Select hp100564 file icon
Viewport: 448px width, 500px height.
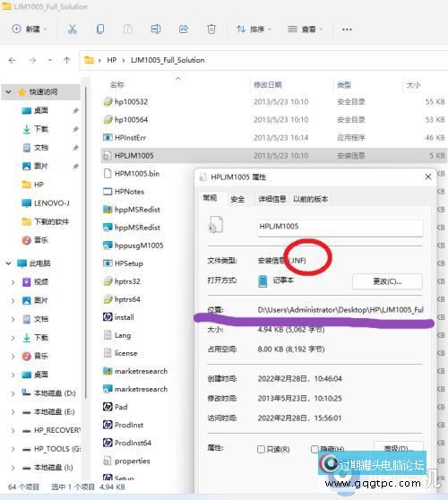click(x=108, y=119)
